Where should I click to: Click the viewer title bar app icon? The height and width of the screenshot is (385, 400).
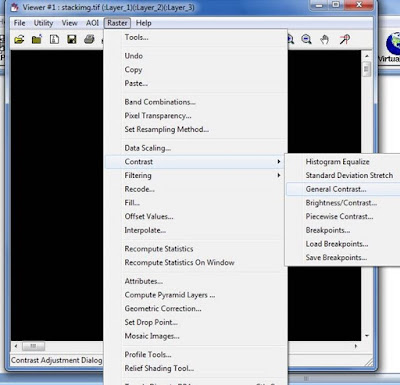[x=15, y=7]
